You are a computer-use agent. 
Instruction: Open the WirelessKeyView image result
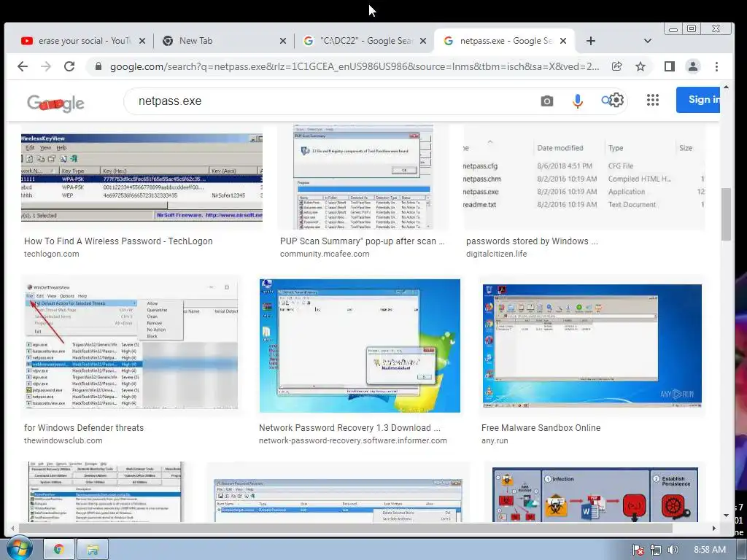[142, 178]
